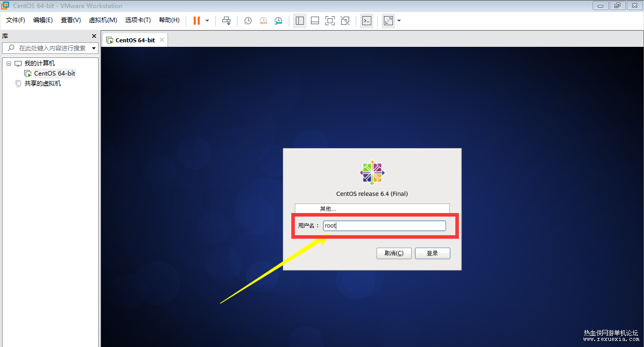Open the stretch display dropdown arrow
This screenshot has height=347, width=644.
[x=399, y=21]
